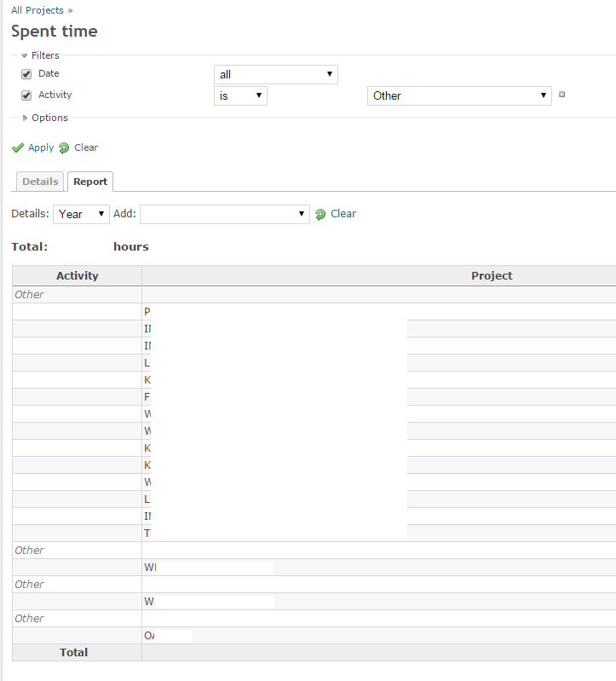Viewport: 616px width, 681px height.
Task: Toggle the multi-select icon beside the Other dropdown
Action: pos(561,95)
